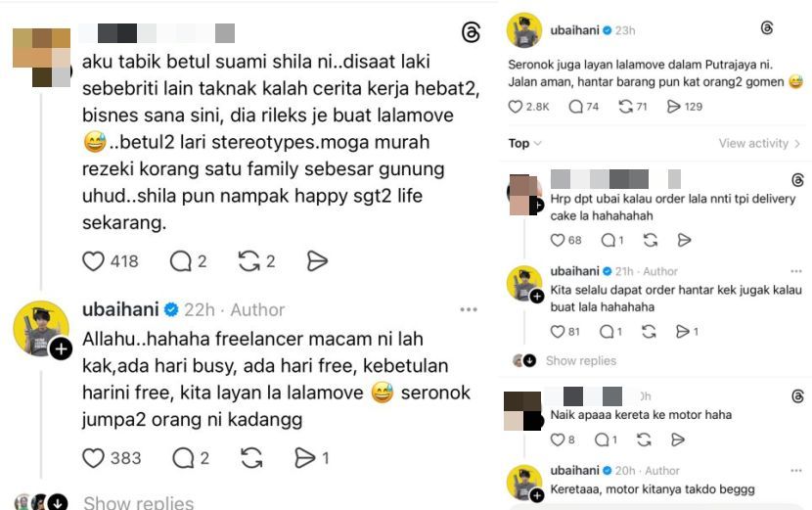Open the Top sorting dropdown
The height and width of the screenshot is (510, 812).
[524, 143]
